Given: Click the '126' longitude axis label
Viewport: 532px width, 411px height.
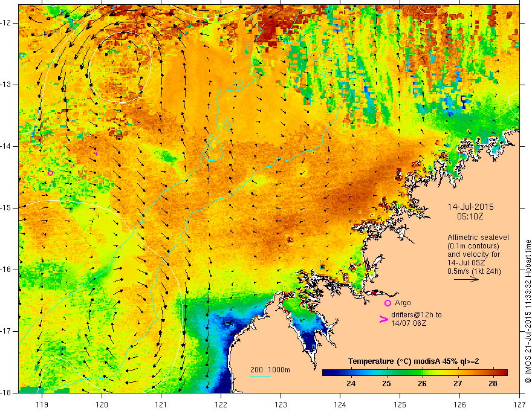Looking at the screenshot, I should (459, 404).
